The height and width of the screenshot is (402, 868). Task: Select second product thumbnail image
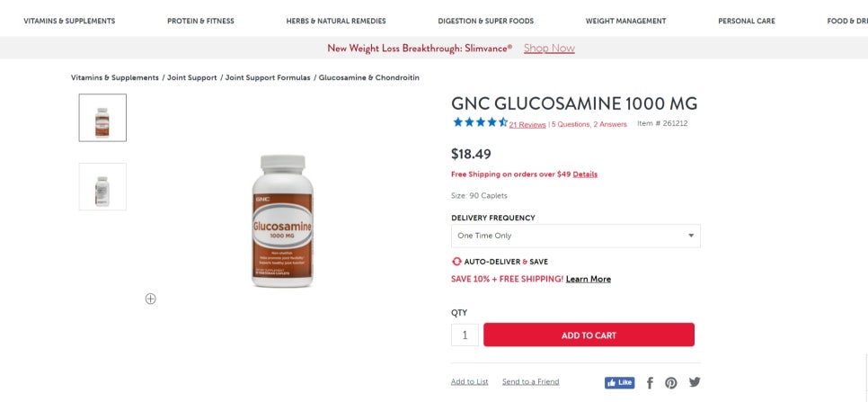point(102,187)
